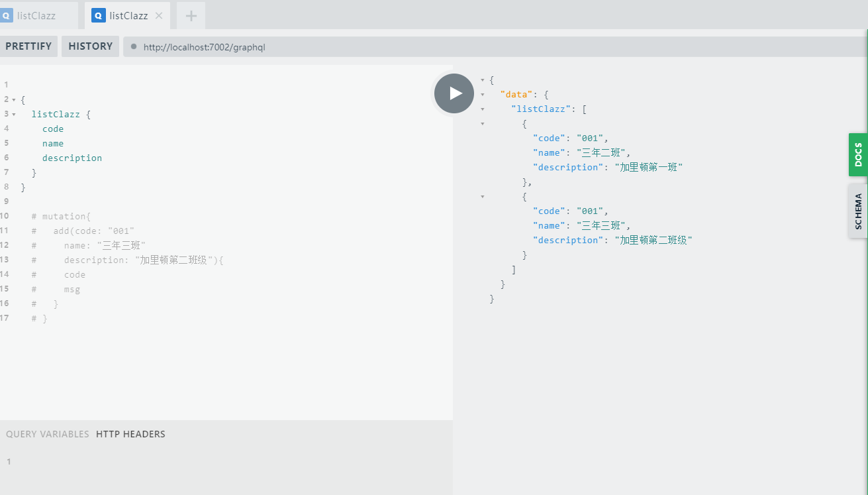
Task: Run the query with the play button
Action: click(454, 93)
